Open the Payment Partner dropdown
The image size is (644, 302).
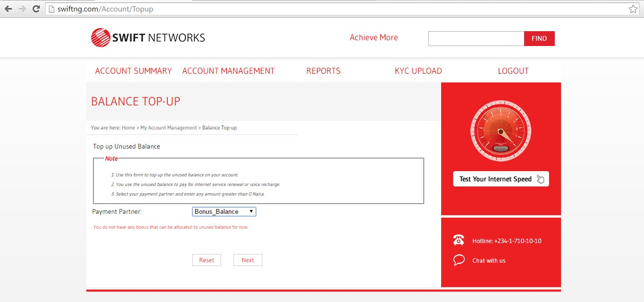223,211
